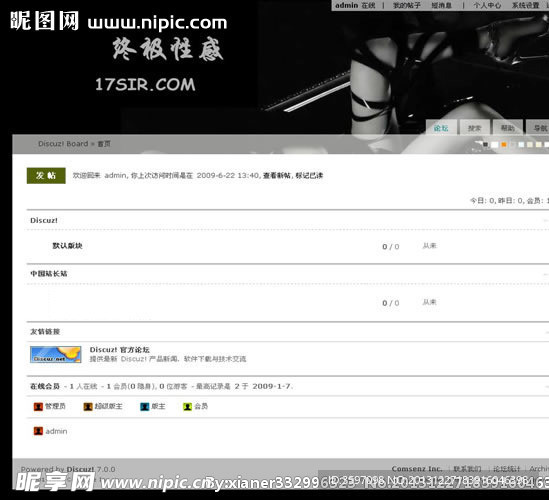Select the dark gray style color swatch
549x500 pixels.
485,145
